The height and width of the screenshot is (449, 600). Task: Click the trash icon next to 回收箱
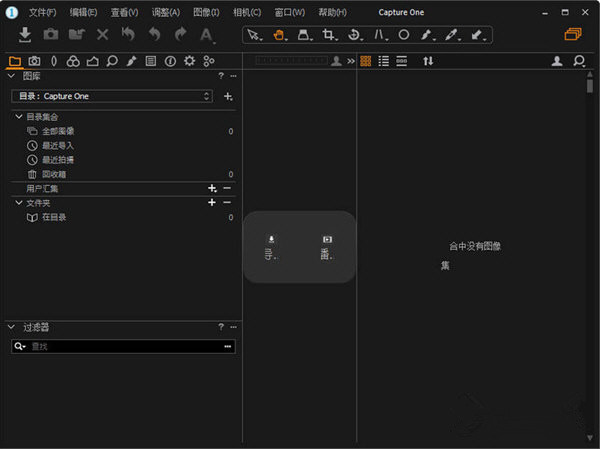tap(33, 174)
